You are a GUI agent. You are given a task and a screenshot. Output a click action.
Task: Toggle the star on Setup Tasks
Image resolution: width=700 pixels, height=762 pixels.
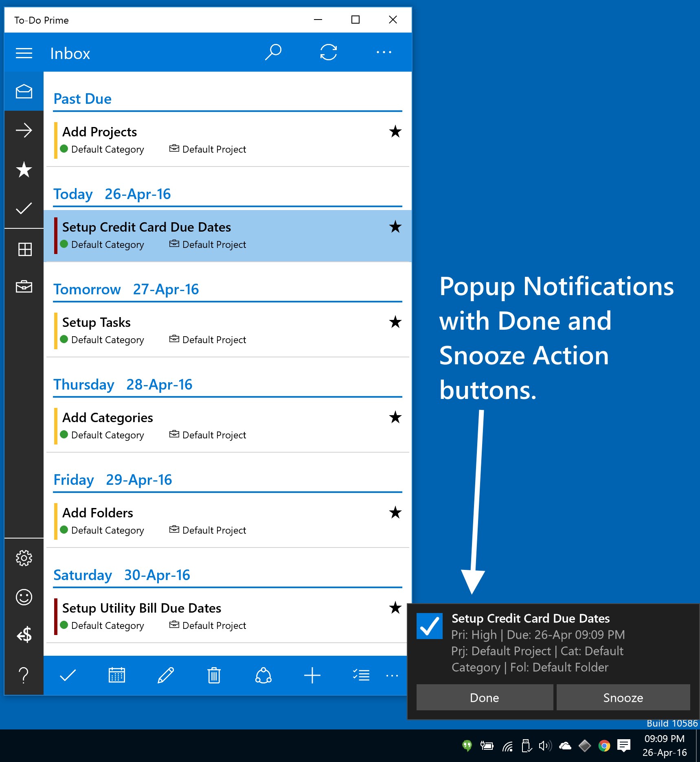pyautogui.click(x=395, y=322)
